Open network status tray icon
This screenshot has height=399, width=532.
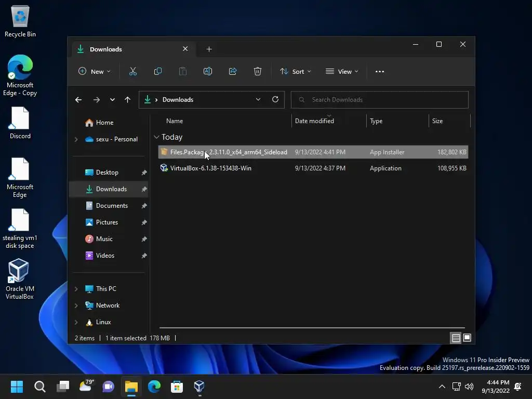coord(456,387)
